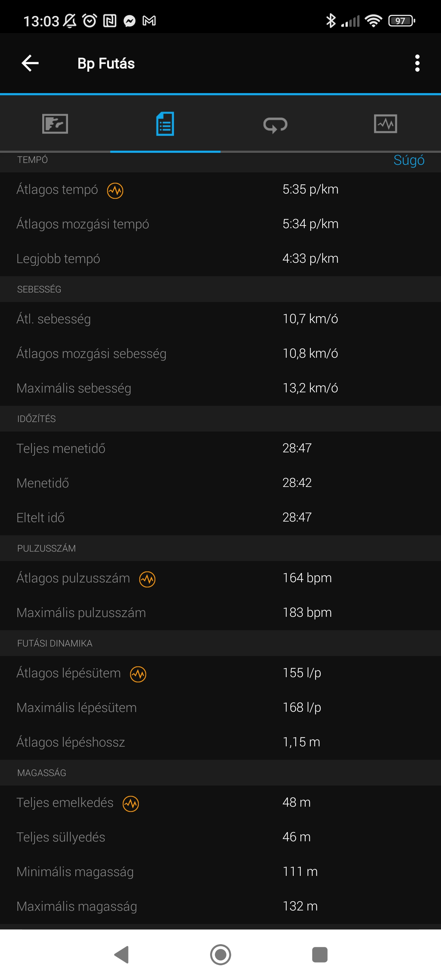The width and height of the screenshot is (441, 980).
Task: Tap chart icon next to Átlagos tempó
Action: tap(115, 190)
